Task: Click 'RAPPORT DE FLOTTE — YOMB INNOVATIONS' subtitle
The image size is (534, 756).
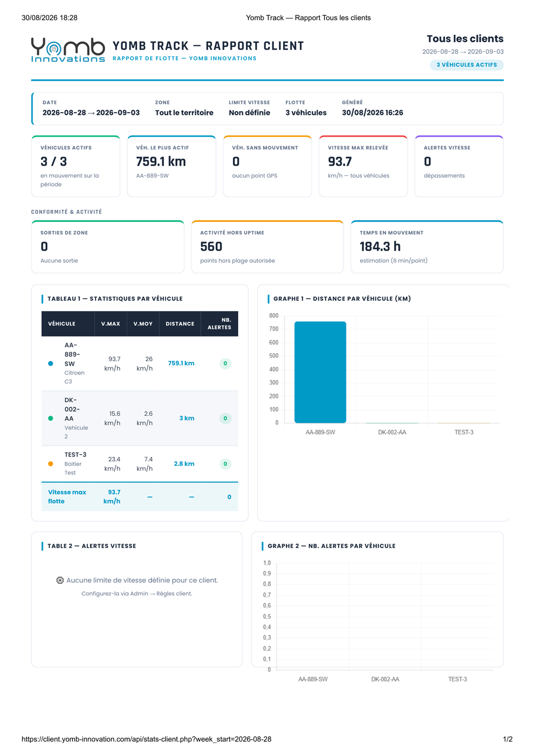Action: [x=185, y=58]
